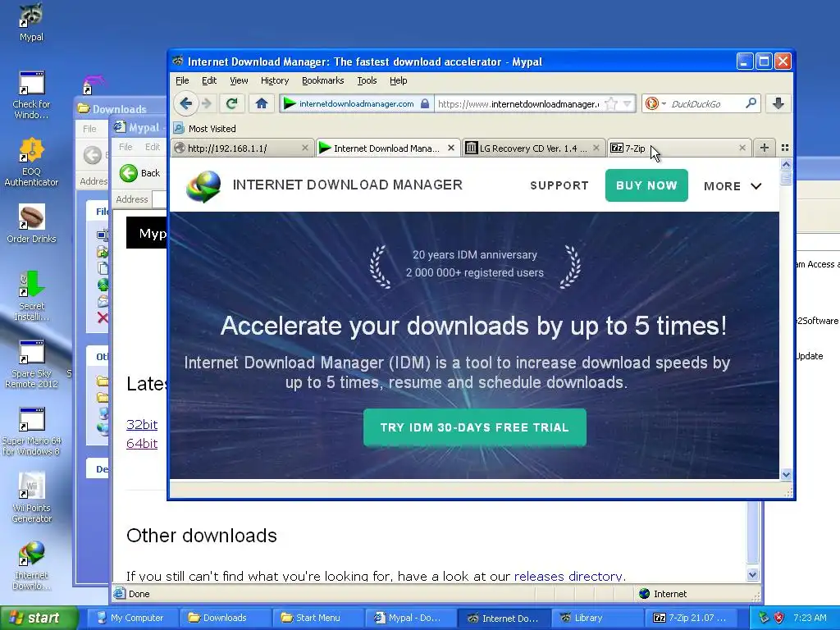Image resolution: width=840 pixels, height=630 pixels.
Task: Click the Mypal browser Back arrow button
Action: (x=186, y=103)
